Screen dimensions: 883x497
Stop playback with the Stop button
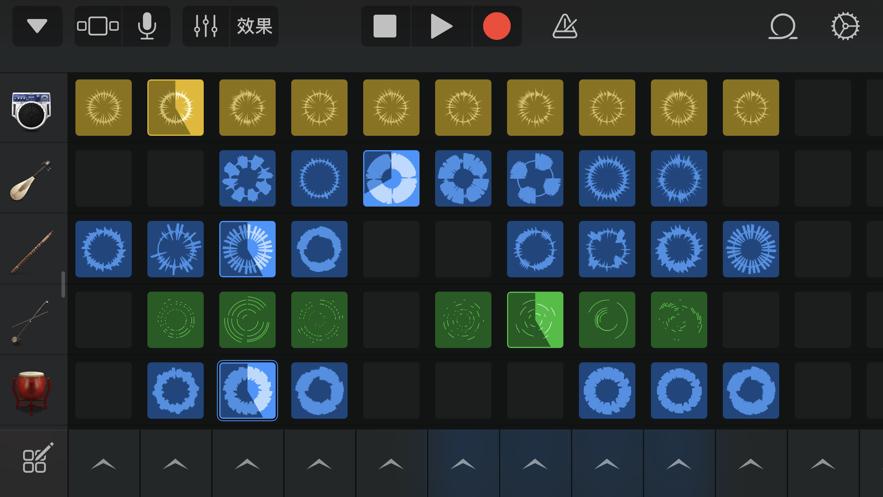click(x=385, y=27)
